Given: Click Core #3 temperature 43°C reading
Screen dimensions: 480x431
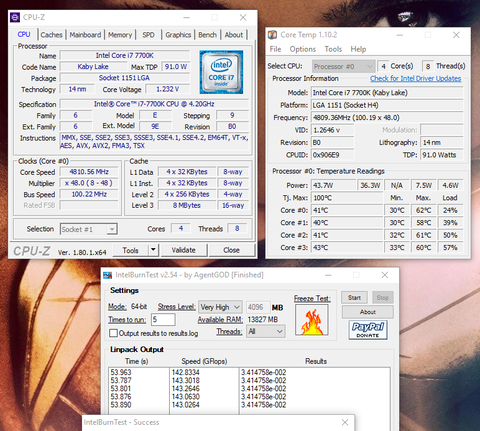Looking at the screenshot, I should coord(347,248).
